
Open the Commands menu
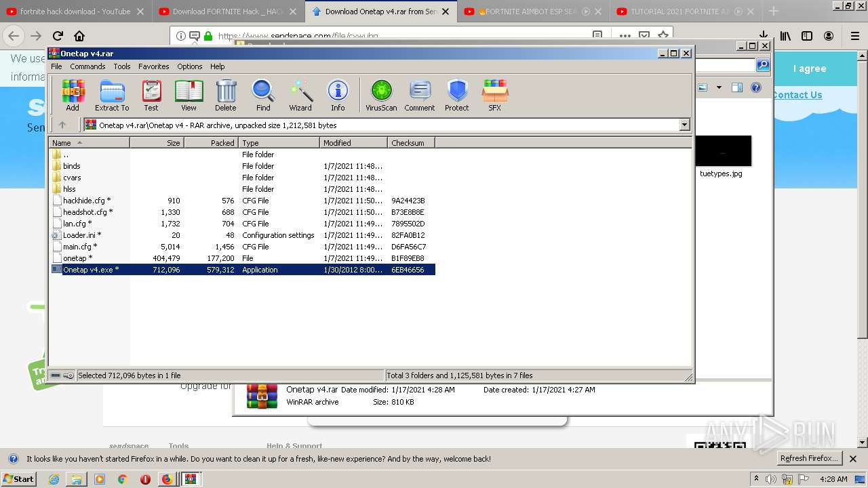point(87,66)
